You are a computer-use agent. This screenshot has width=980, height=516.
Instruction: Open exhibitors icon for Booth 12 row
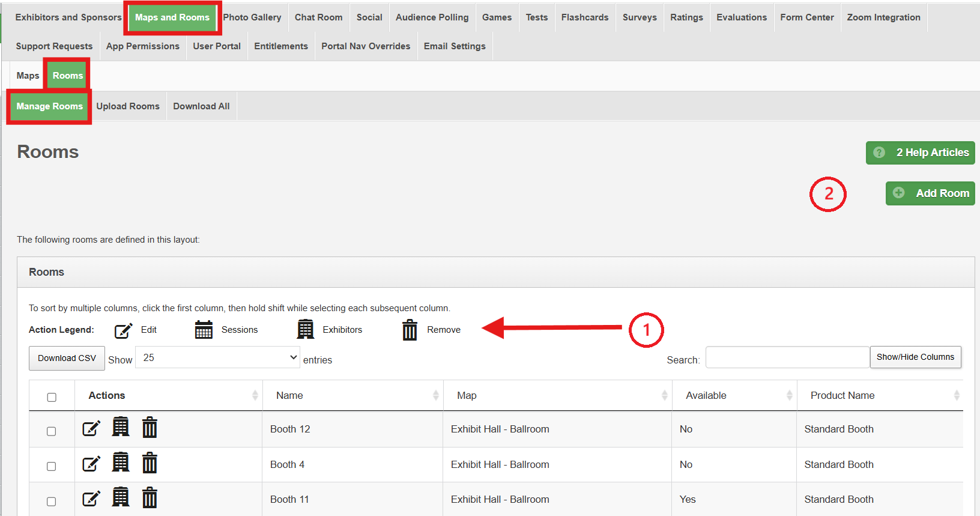[x=121, y=427]
